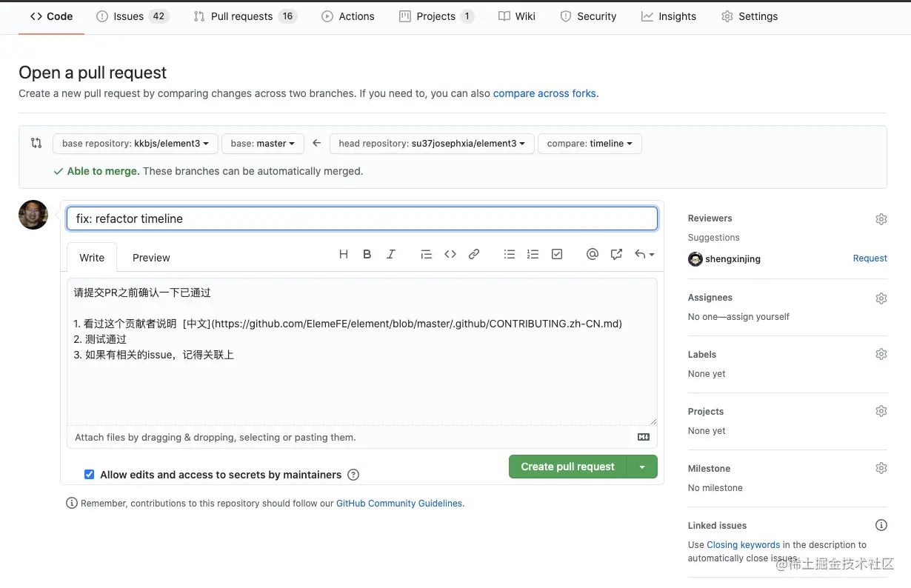
Task: Add a bulleted list icon
Action: pos(509,254)
